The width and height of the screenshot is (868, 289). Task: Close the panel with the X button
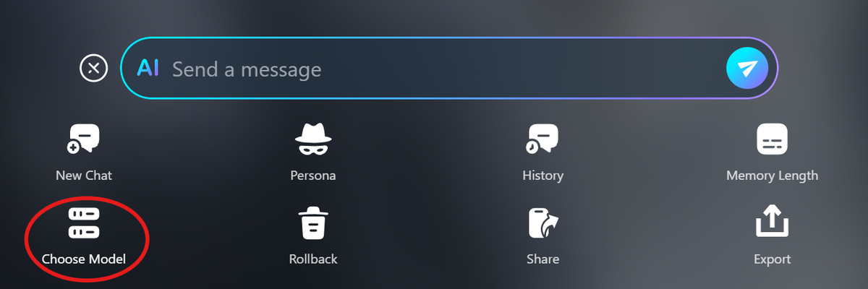[93, 69]
